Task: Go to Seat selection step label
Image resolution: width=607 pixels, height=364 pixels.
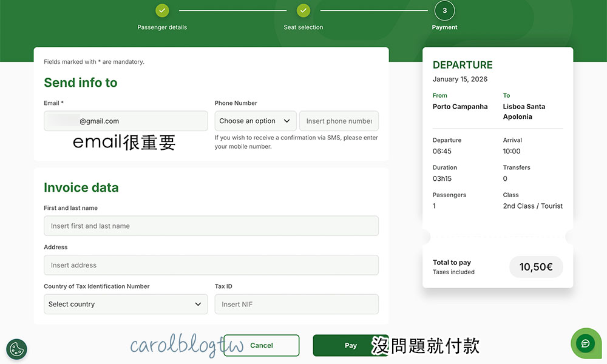Action: (x=303, y=27)
